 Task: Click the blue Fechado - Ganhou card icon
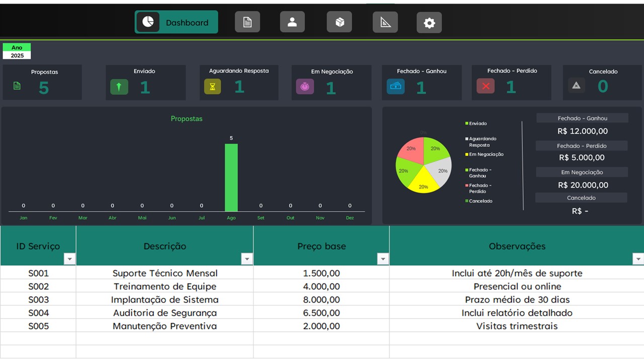395,86
